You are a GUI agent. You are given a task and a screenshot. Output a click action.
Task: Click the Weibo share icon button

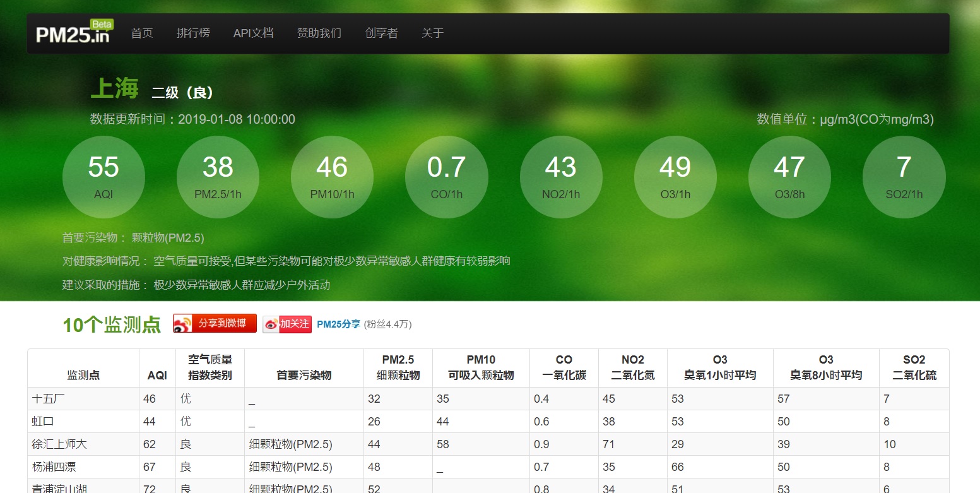(x=215, y=323)
